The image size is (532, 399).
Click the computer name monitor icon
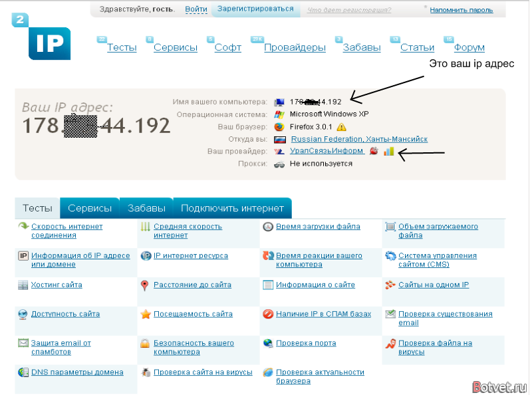279,102
